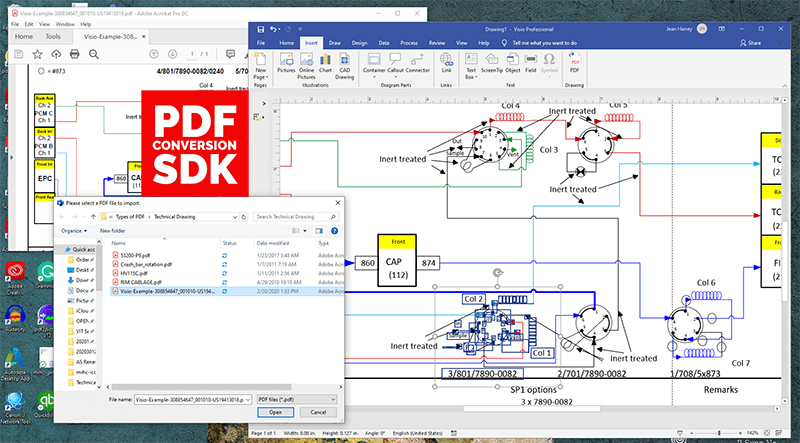Open the Organize dropdown in file dialog

pyautogui.click(x=74, y=231)
